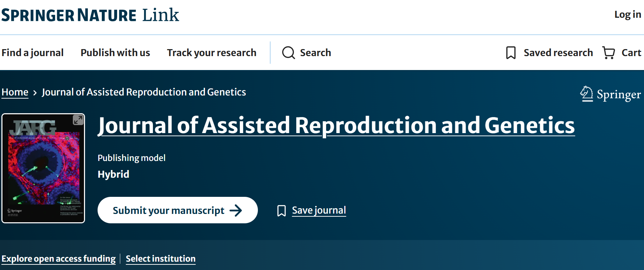
Task: Click the Log in link
Action: (628, 15)
